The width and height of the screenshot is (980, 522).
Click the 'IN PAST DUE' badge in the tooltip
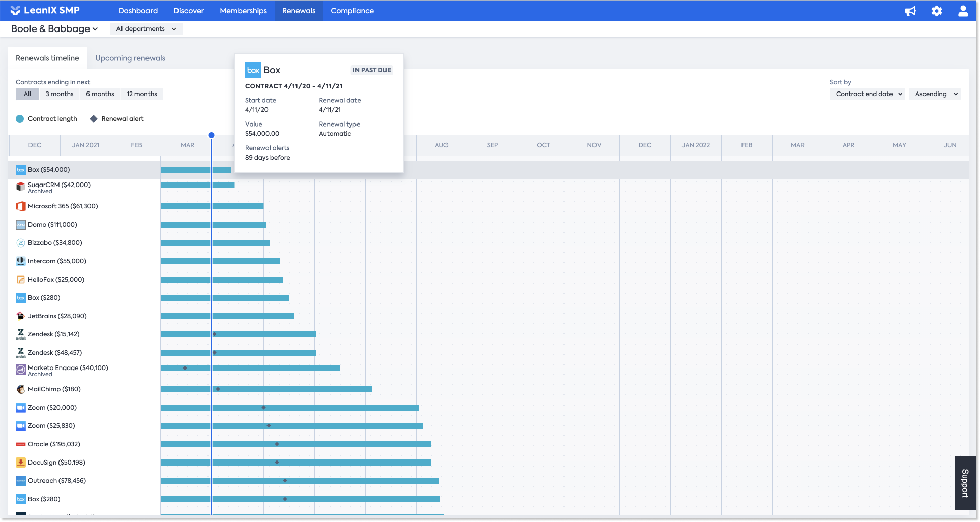(372, 70)
